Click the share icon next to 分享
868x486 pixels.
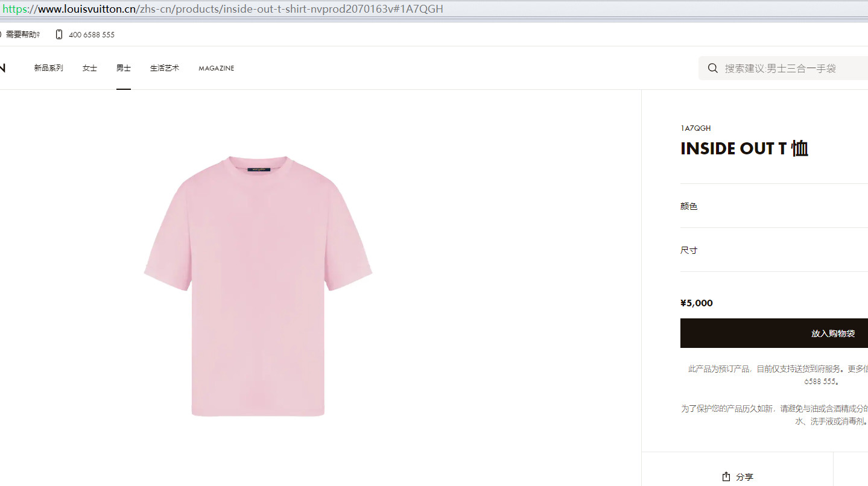(726, 476)
